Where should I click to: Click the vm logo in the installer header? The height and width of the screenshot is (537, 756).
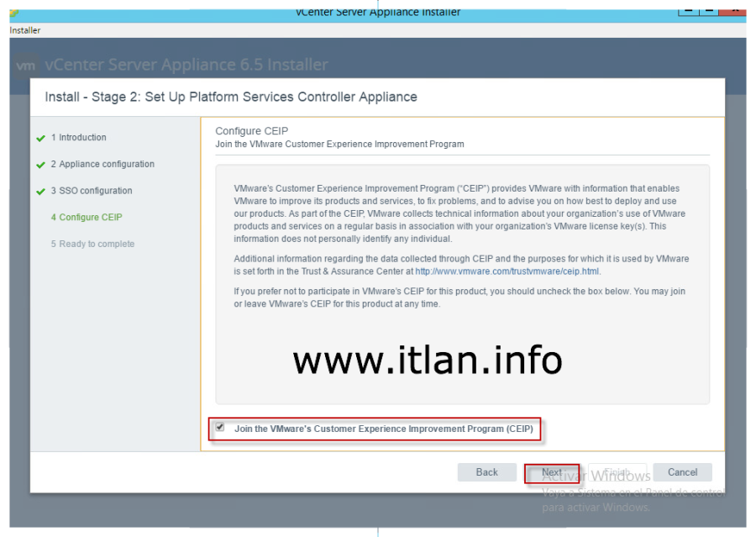pos(27,66)
